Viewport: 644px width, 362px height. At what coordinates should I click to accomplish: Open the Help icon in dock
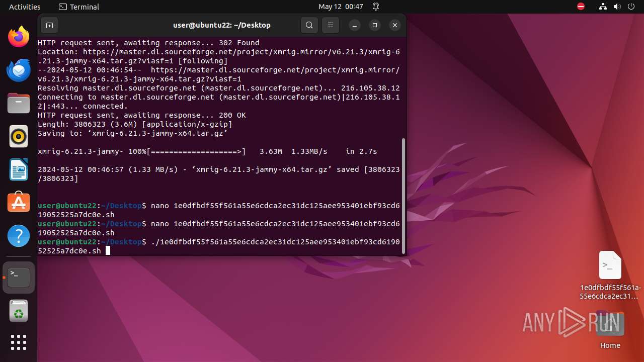point(19,236)
